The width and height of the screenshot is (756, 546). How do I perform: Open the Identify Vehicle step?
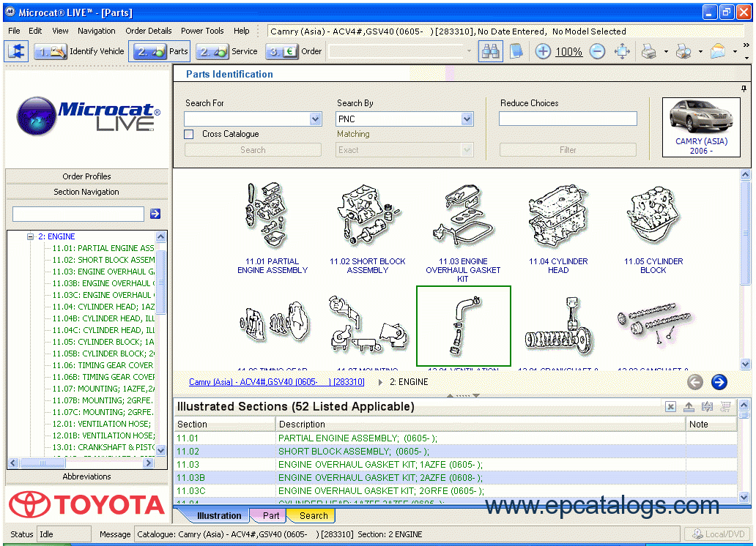point(80,51)
